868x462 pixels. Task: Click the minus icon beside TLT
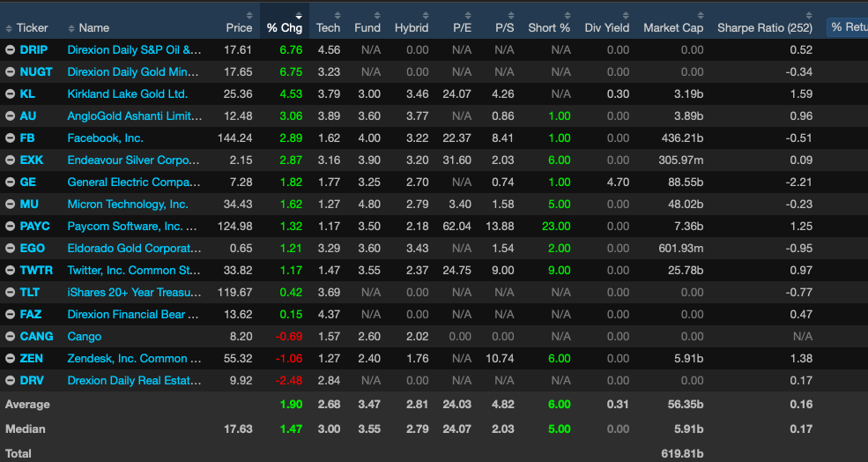pos(10,293)
